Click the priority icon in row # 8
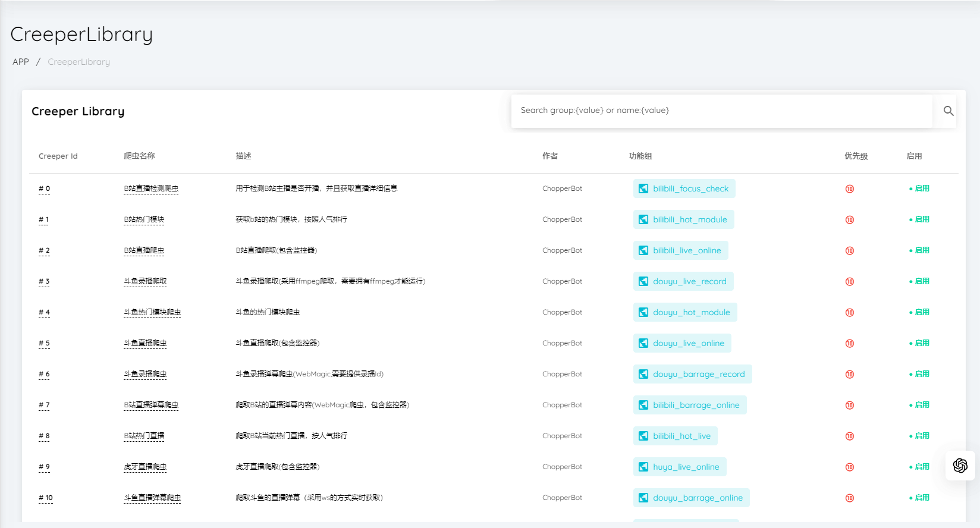The width and height of the screenshot is (980, 528). pyautogui.click(x=850, y=436)
